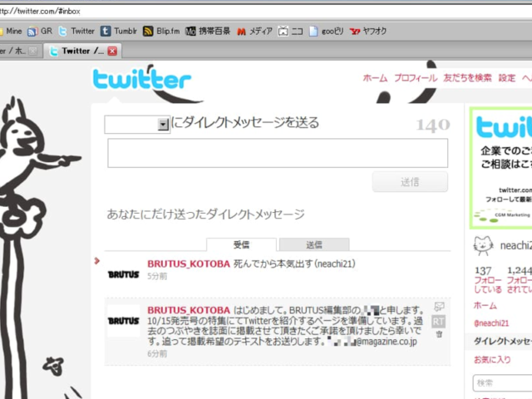Open お気に入り favorites link

point(492,359)
